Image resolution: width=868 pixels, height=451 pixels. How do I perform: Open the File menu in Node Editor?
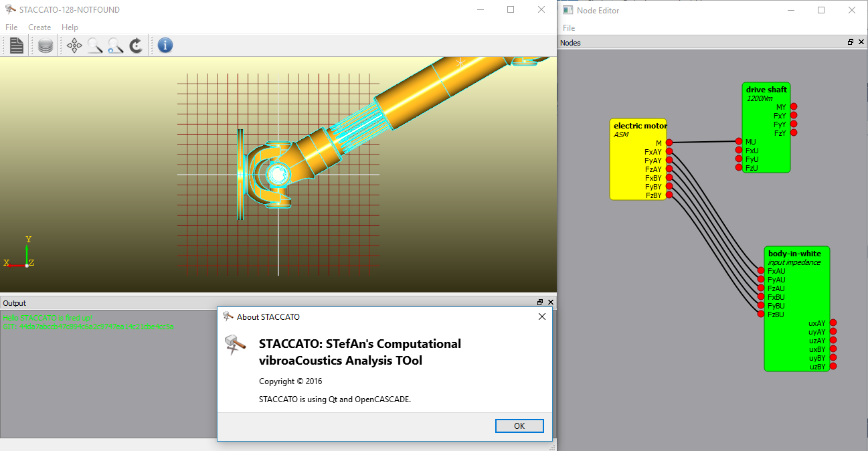569,28
